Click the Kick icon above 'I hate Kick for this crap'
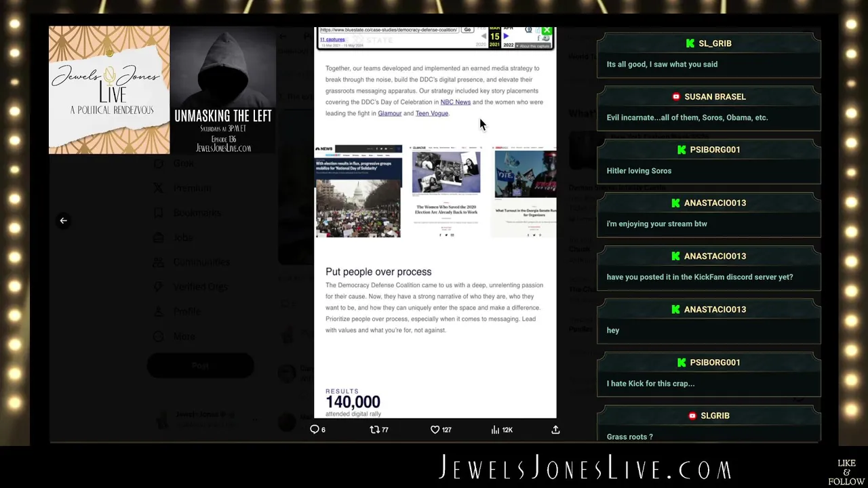Image resolution: width=868 pixels, height=488 pixels. [682, 363]
